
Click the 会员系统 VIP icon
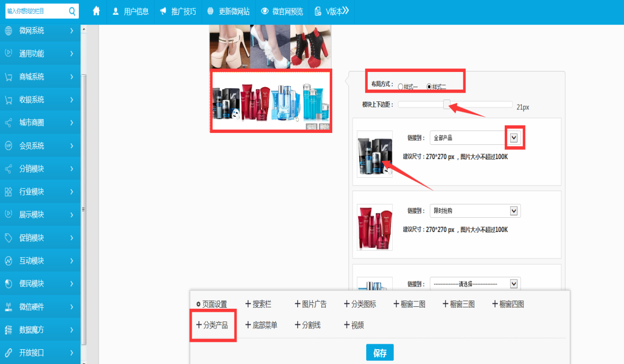coord(8,146)
